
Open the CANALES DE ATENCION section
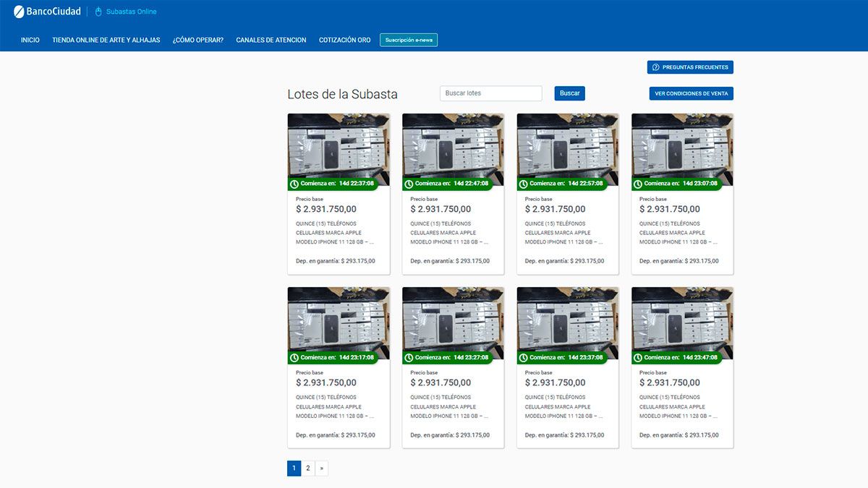(271, 40)
